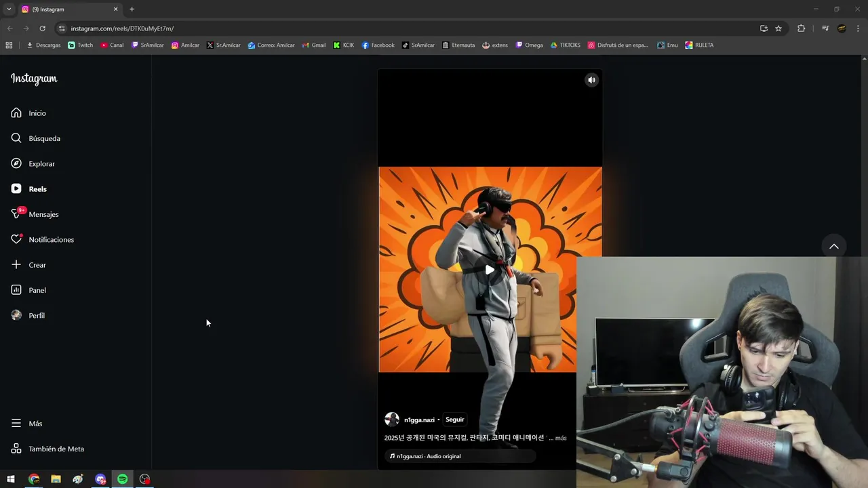Open extens bookmark

tap(495, 45)
